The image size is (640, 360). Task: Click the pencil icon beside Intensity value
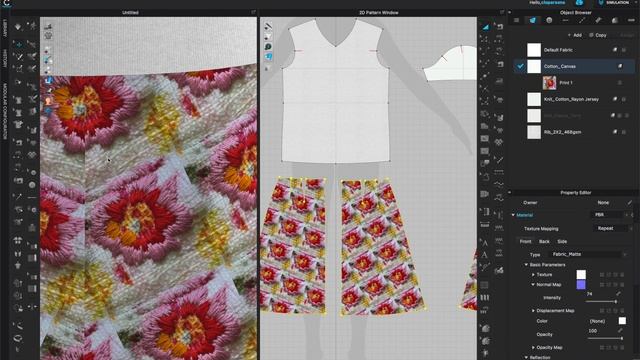point(618,293)
